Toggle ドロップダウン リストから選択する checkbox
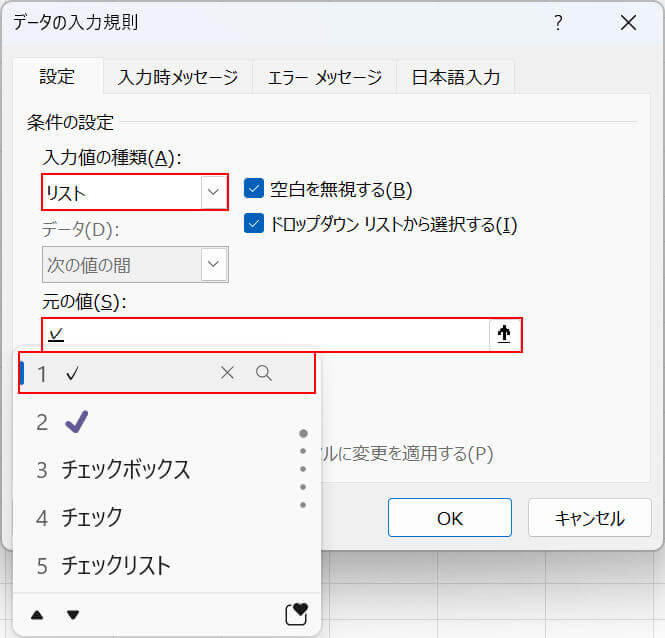 click(254, 224)
